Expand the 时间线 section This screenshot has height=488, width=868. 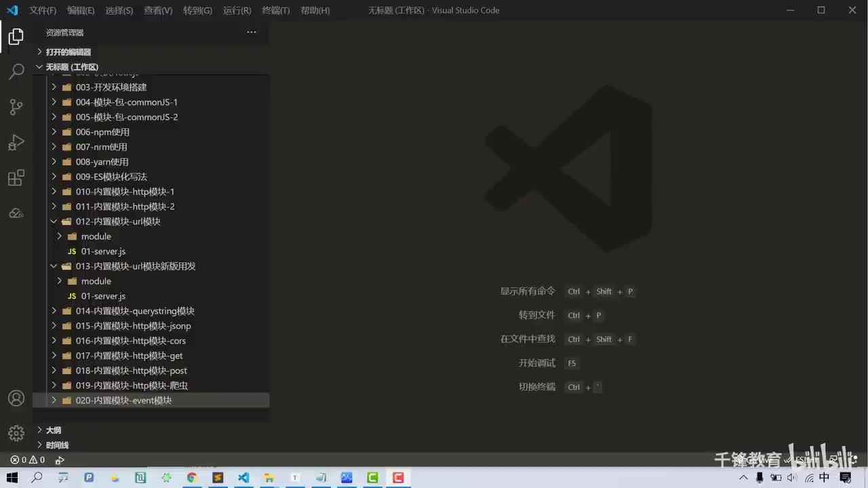pos(151,445)
